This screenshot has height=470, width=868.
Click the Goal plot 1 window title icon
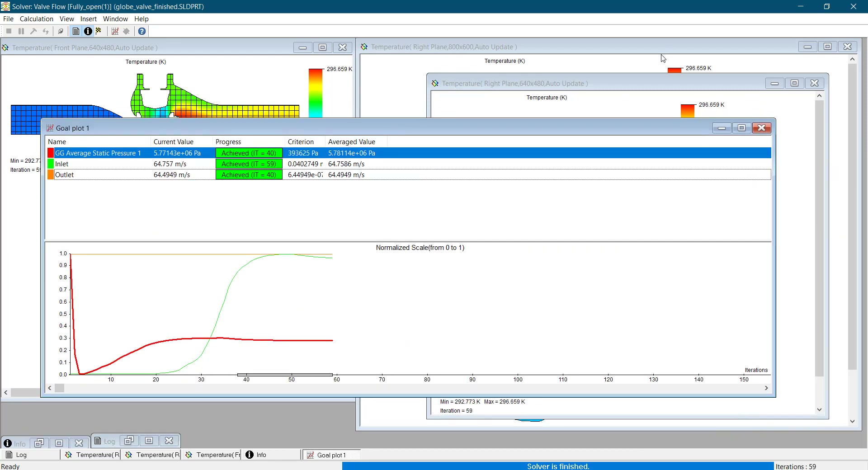50,128
